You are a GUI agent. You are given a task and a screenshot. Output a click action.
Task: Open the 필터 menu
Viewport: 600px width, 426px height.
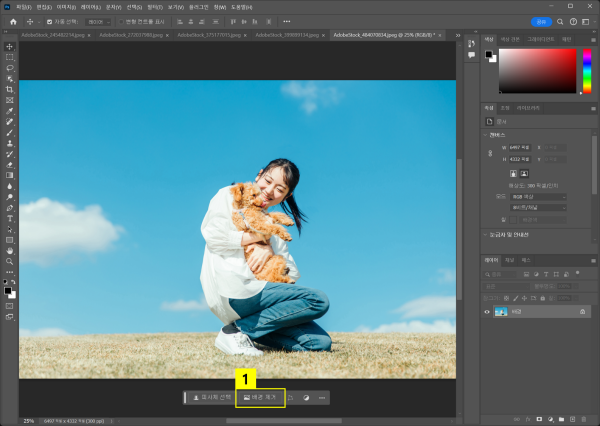click(x=154, y=6)
